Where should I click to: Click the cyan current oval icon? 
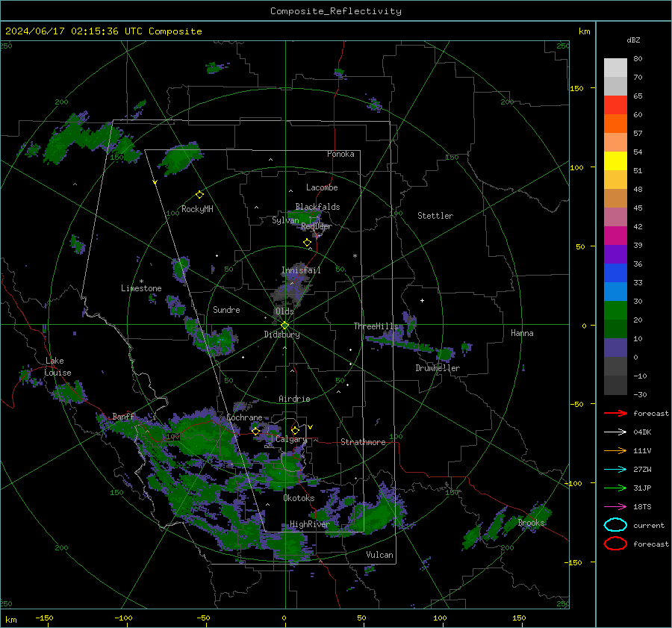(615, 525)
